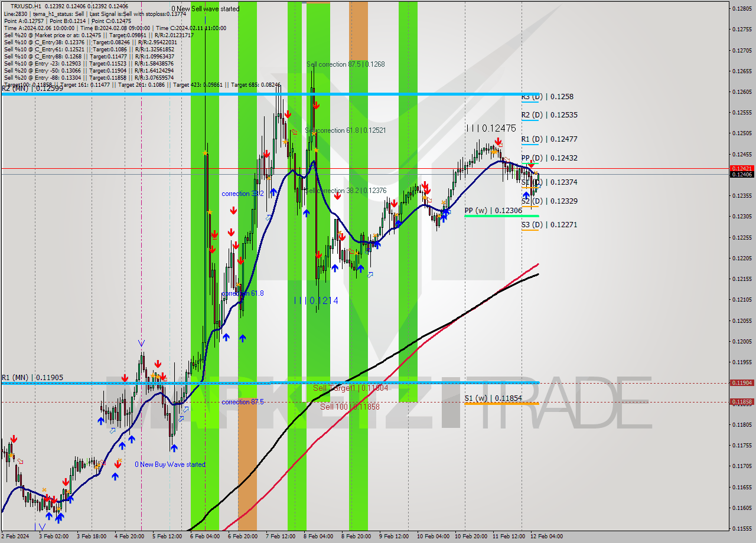Viewport: 756px width, 543px height.
Task: Select the '0 New Sell wave started' label
Action: (206, 9)
